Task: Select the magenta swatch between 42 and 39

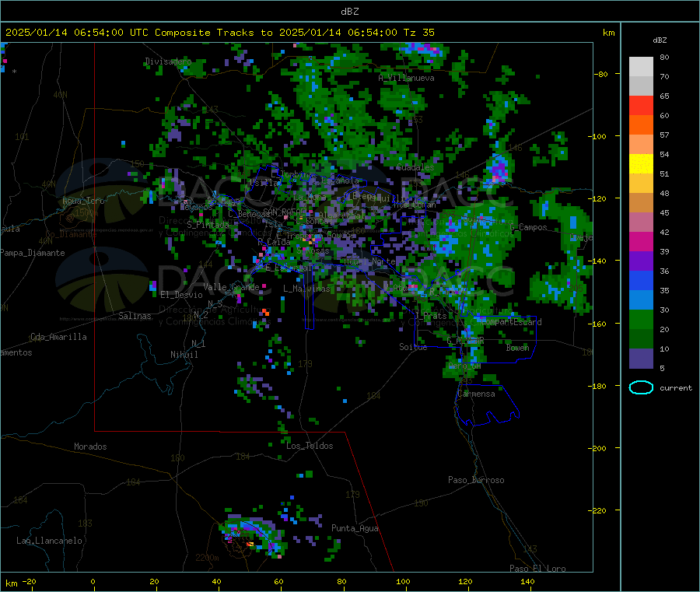Action: [x=641, y=241]
